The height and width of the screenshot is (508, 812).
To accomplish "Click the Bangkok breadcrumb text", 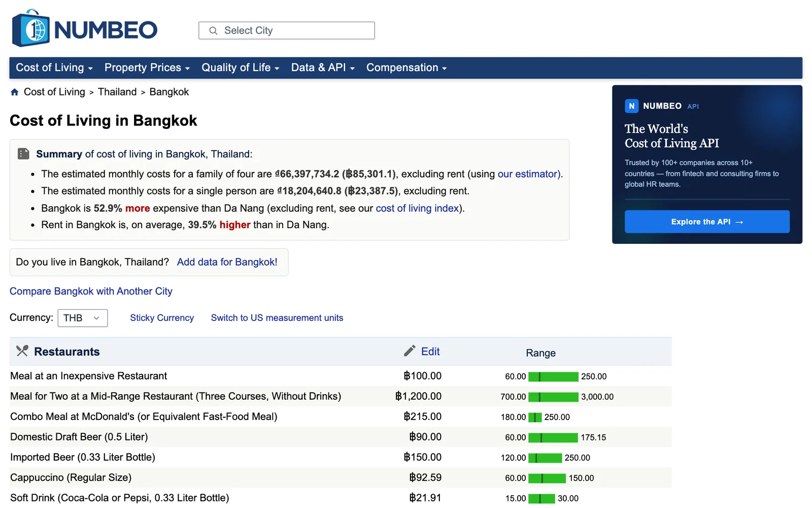I will (x=169, y=92).
